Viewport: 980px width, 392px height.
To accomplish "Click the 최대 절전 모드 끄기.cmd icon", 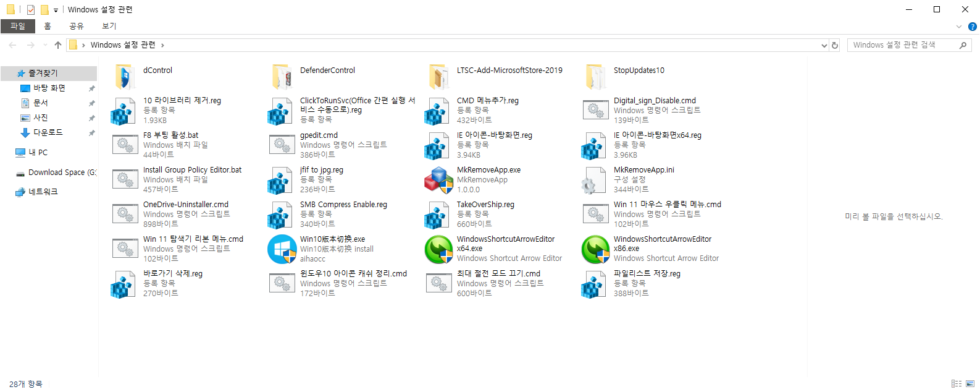I will [x=438, y=283].
